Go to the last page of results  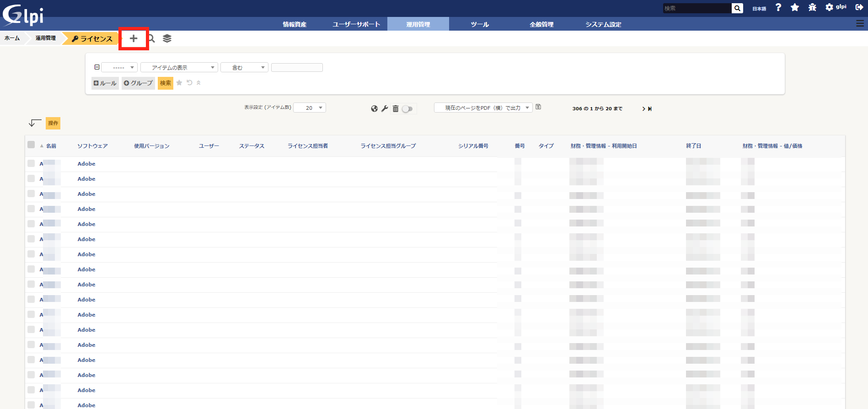click(650, 109)
